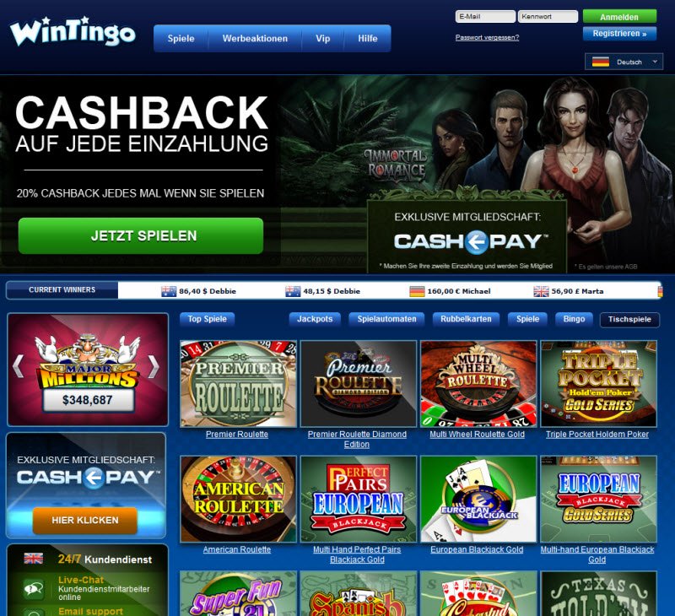Image resolution: width=675 pixels, height=616 pixels.
Task: Click the UK flag beside Kundendienst
Action: click(34, 559)
